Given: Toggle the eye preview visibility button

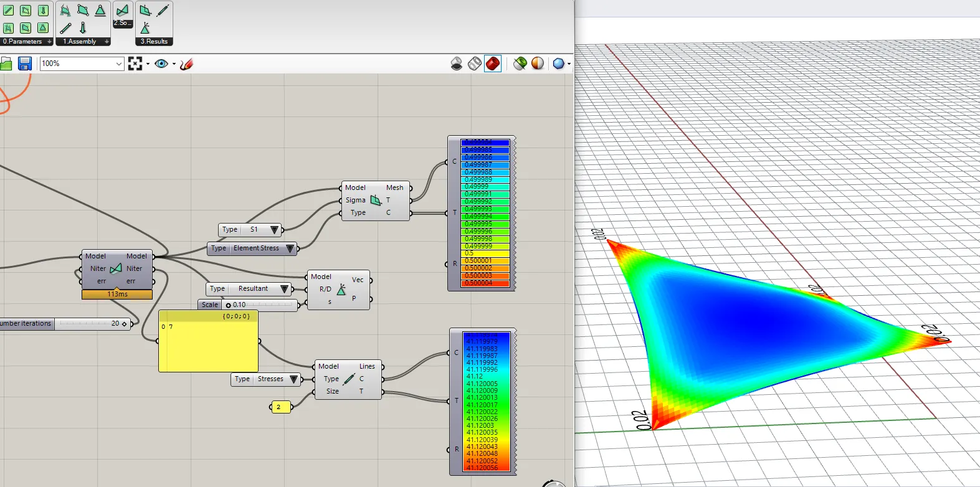Looking at the screenshot, I should coord(161,64).
